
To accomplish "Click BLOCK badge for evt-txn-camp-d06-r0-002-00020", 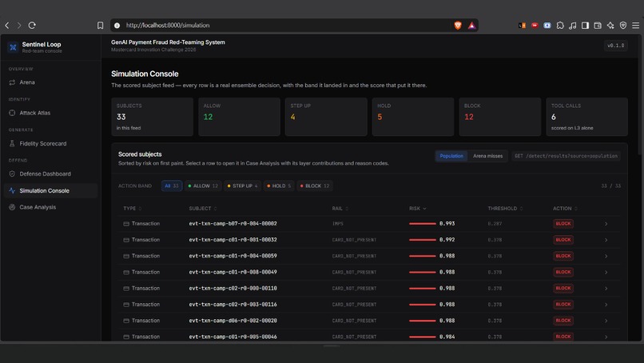I will click(x=563, y=321).
